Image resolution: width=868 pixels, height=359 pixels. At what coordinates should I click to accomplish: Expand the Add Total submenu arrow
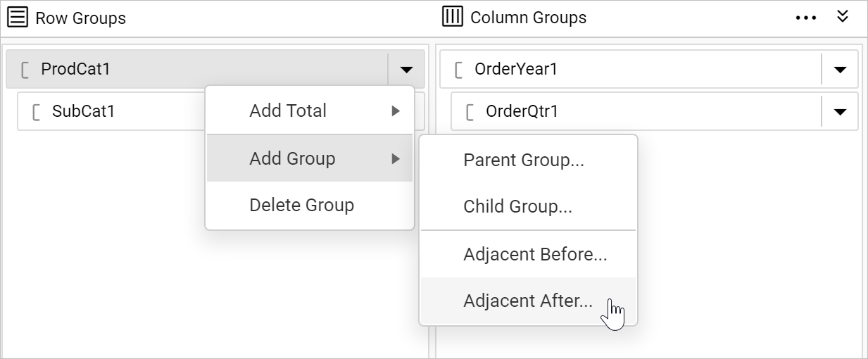pyautogui.click(x=396, y=111)
